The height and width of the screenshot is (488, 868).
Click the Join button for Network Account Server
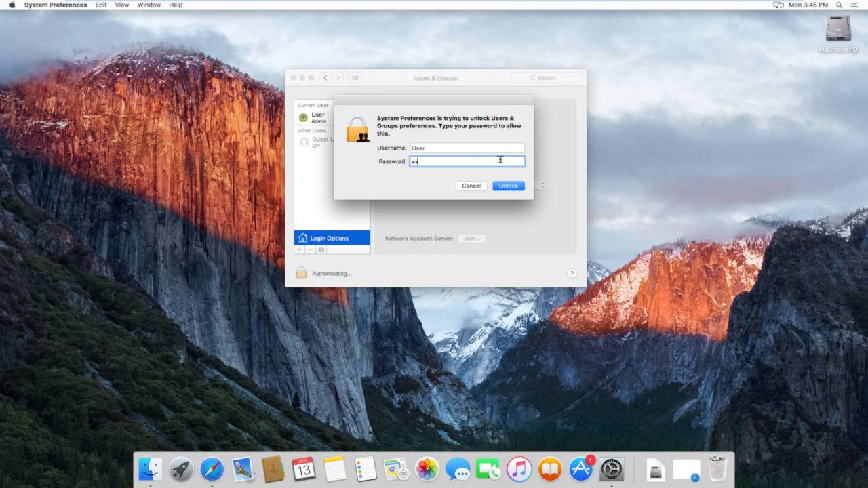pos(471,239)
